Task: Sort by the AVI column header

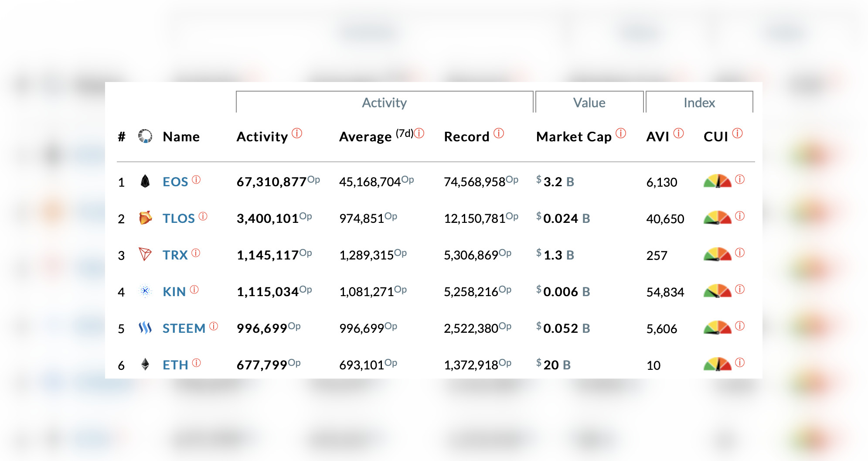Action: [657, 137]
